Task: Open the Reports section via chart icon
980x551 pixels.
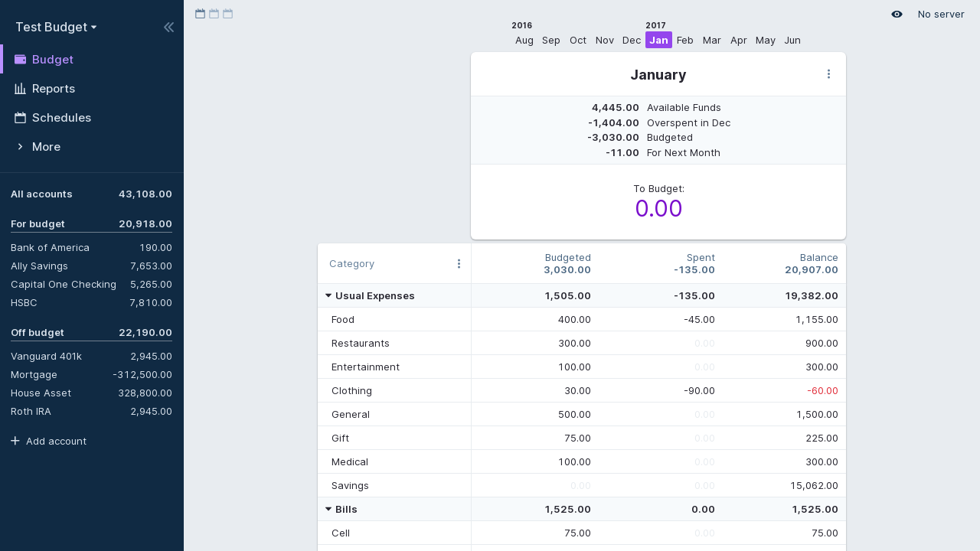Action: [20, 88]
